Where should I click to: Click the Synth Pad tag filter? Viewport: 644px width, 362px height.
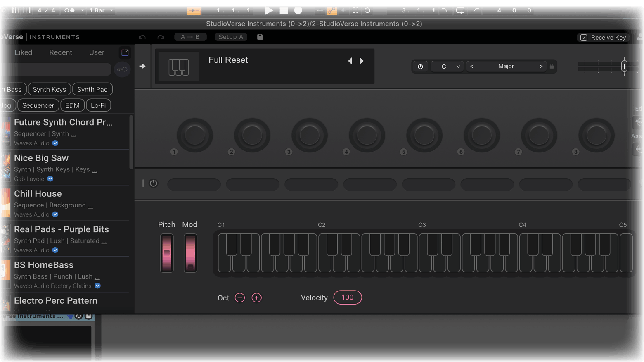pos(92,89)
